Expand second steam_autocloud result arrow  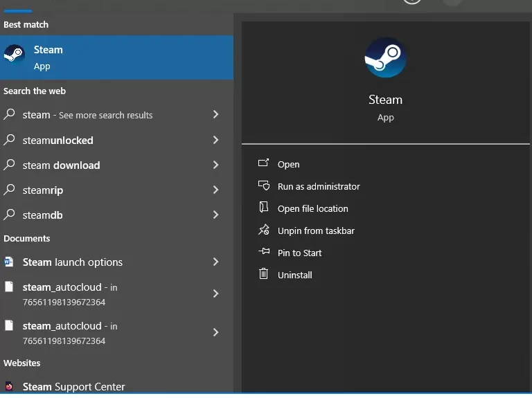(x=216, y=332)
